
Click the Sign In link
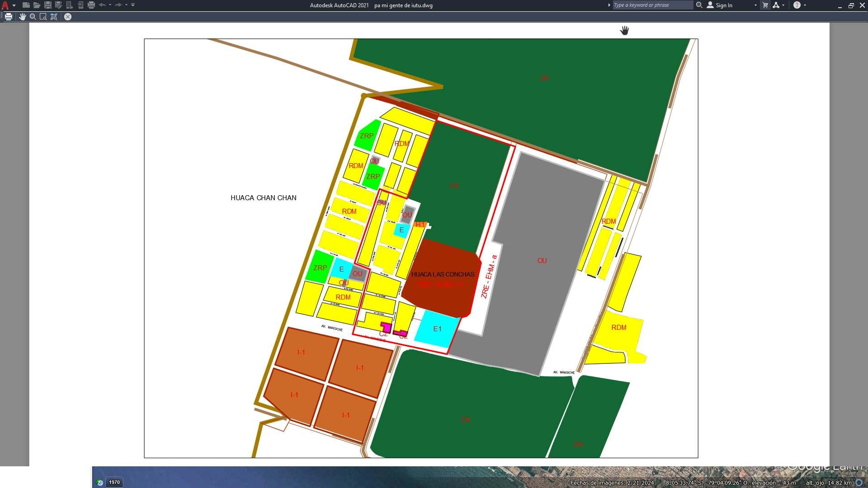(x=724, y=5)
